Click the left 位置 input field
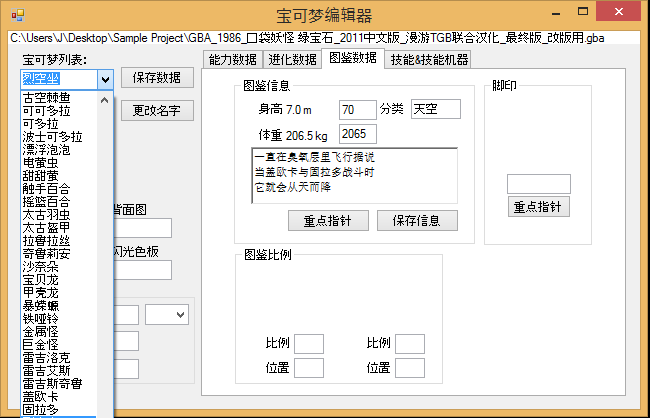Viewport: 650px width, 418px height. [309, 368]
